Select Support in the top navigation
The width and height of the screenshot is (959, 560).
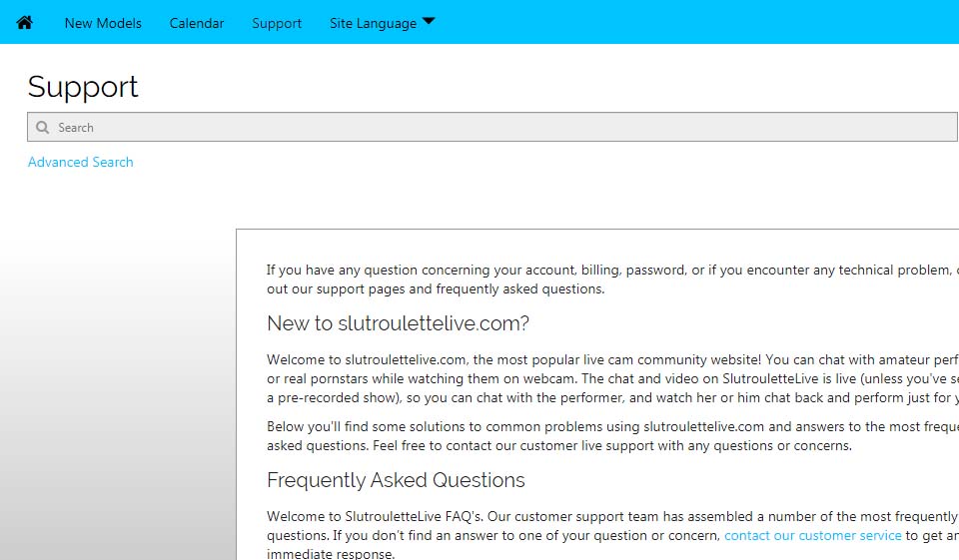click(277, 23)
